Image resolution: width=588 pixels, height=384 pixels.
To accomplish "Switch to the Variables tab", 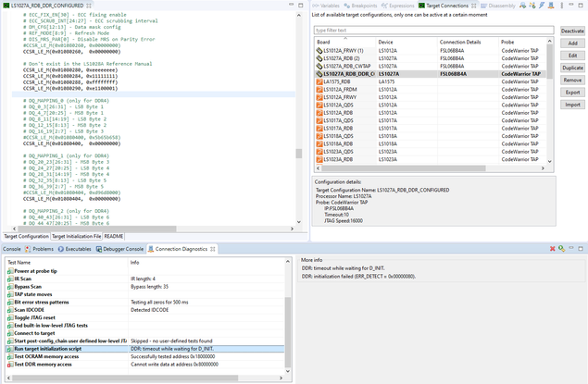I will click(x=326, y=6).
